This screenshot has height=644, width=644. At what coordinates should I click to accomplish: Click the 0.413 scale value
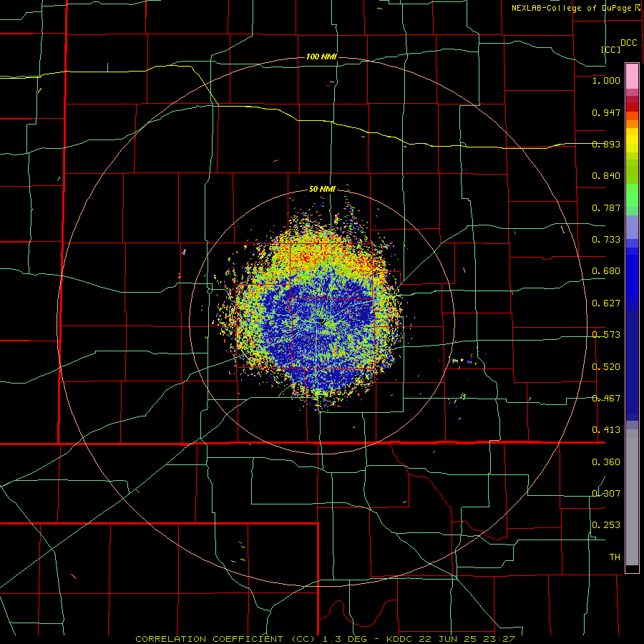(606, 430)
